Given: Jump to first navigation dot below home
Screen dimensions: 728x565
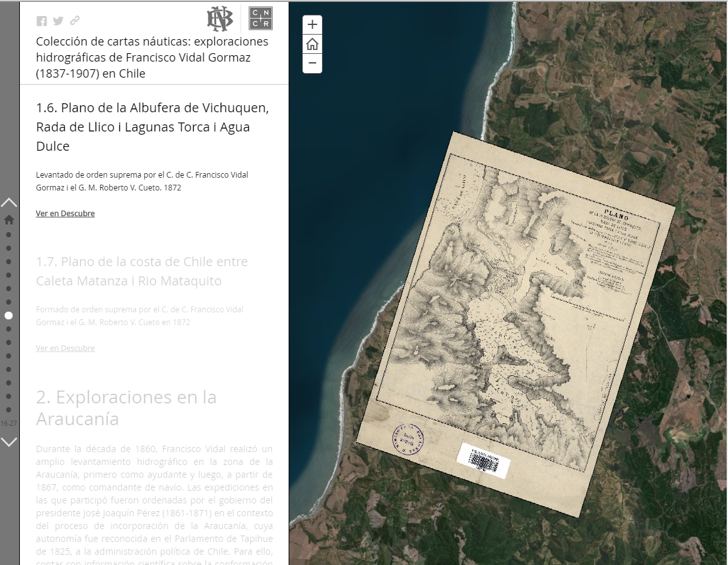Looking at the screenshot, I should pyautogui.click(x=9, y=235).
